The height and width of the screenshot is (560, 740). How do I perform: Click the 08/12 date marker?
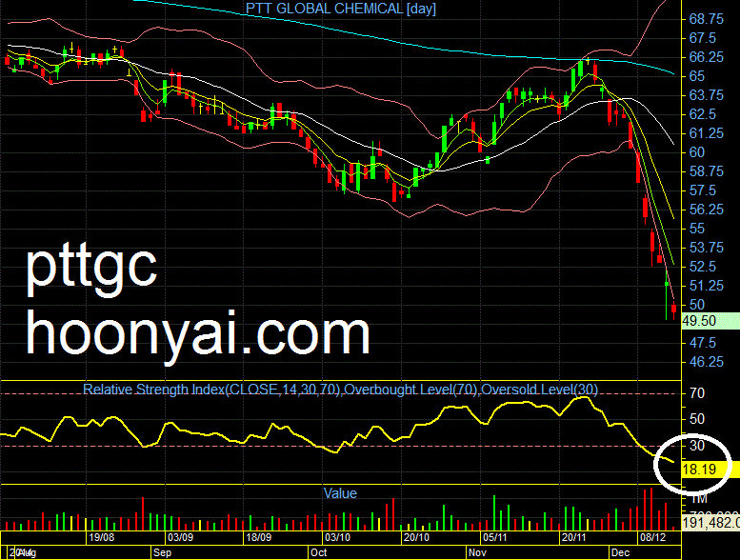coord(652,537)
